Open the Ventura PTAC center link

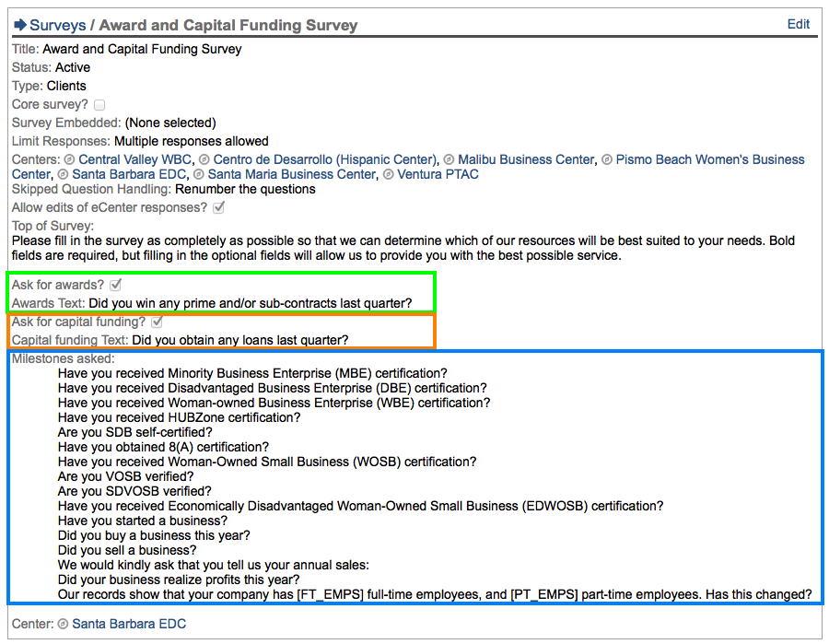(x=438, y=174)
